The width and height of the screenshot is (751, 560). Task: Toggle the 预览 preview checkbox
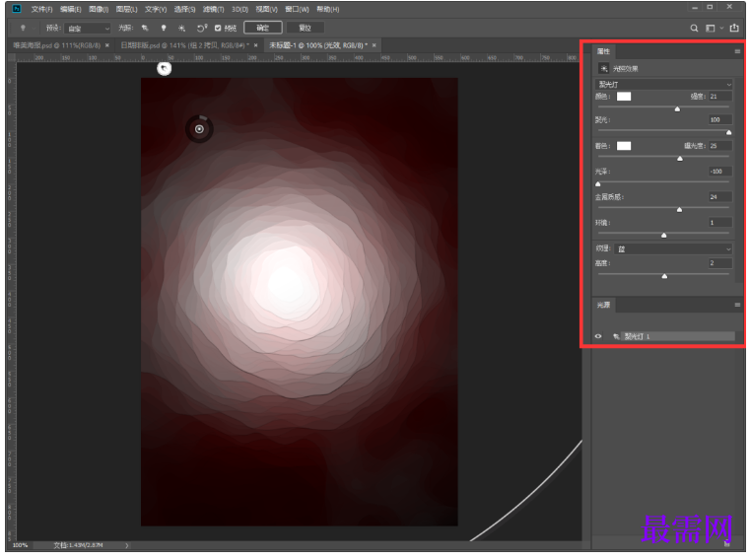coord(218,29)
